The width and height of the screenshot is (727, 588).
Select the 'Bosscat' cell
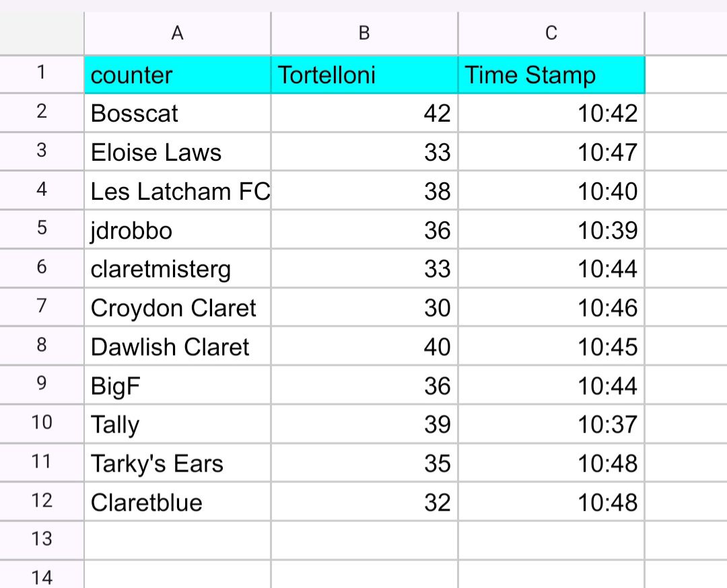tap(177, 113)
